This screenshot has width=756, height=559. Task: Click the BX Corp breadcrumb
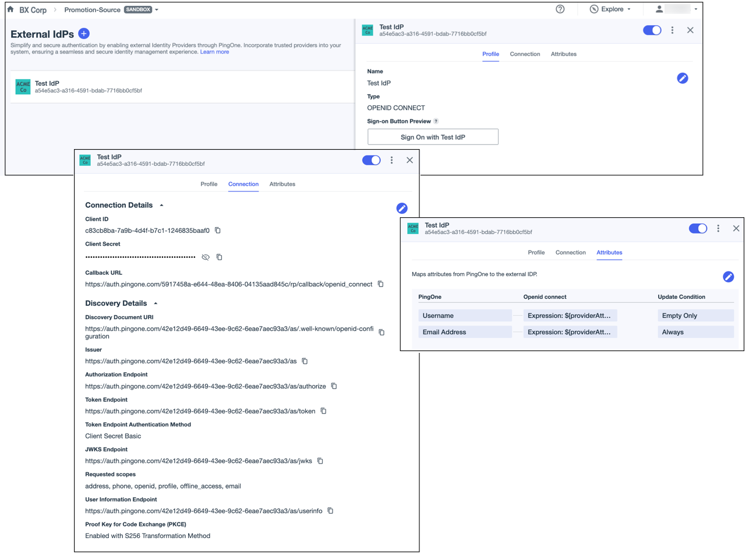pyautogui.click(x=33, y=10)
